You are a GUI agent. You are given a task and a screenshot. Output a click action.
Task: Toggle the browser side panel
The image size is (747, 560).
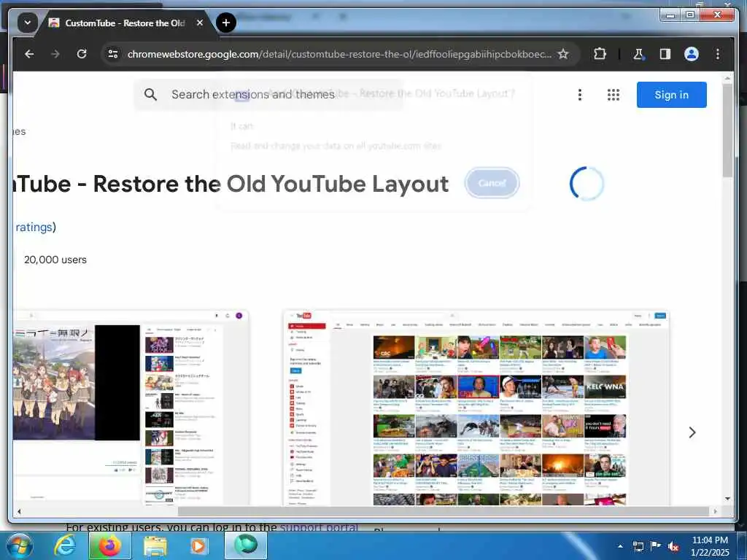(665, 54)
